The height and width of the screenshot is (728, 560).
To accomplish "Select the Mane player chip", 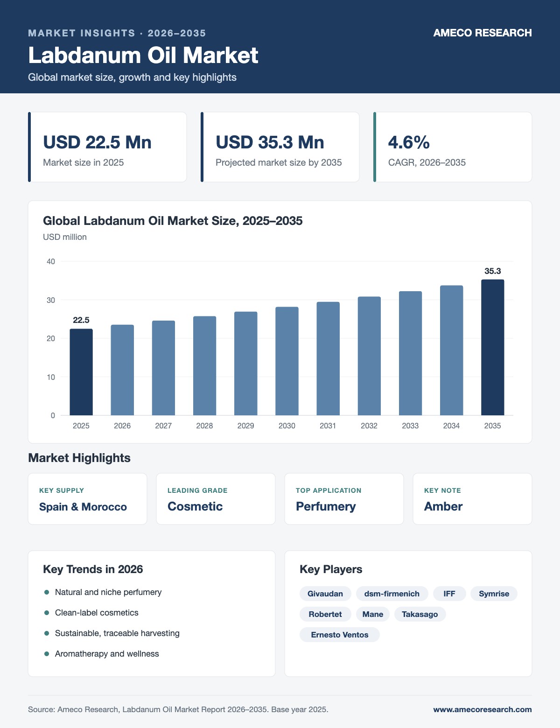I will pos(373,614).
